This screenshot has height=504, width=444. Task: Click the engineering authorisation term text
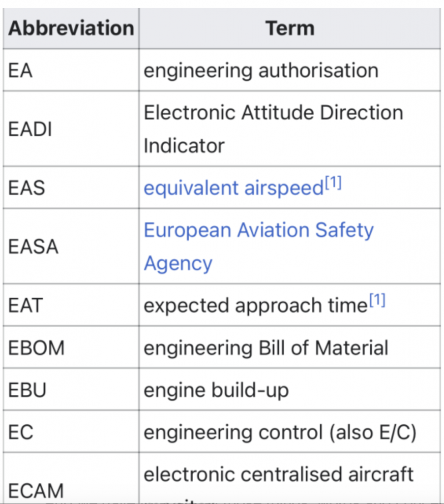pyautogui.click(x=261, y=71)
